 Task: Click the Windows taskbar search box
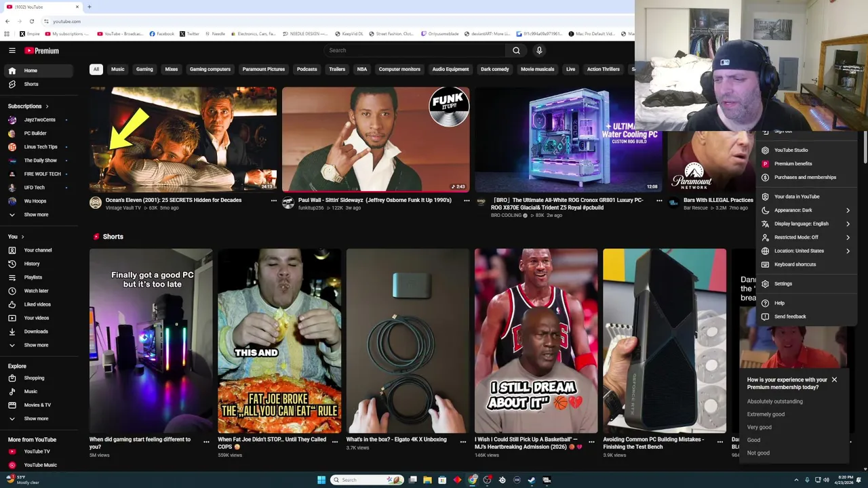pyautogui.click(x=367, y=480)
